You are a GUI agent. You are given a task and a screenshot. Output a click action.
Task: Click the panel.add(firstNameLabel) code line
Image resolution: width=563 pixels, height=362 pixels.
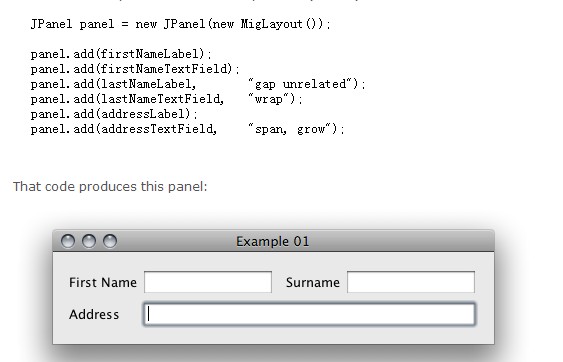click(121, 54)
